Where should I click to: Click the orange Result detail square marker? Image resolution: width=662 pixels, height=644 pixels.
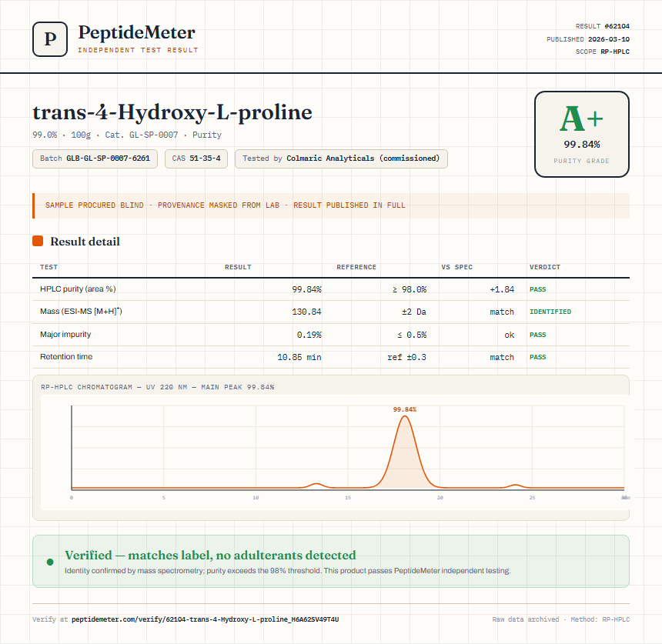(38, 241)
